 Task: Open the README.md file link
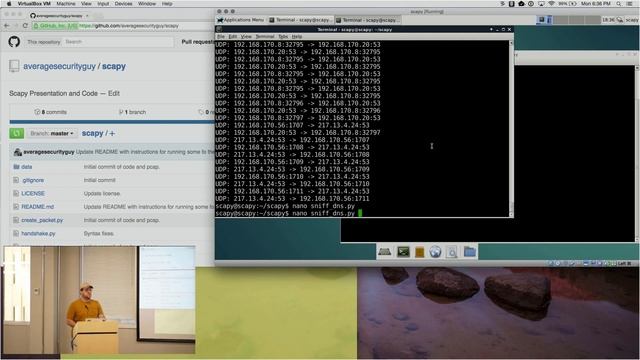coord(38,207)
